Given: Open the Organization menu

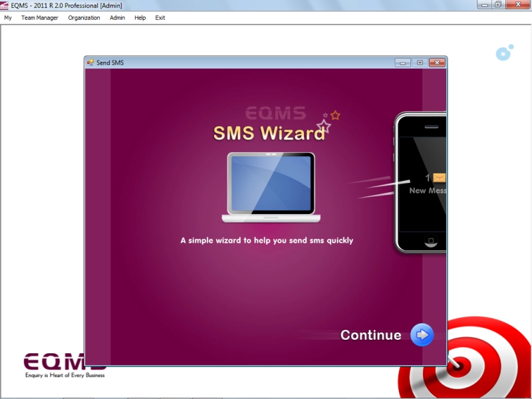Looking at the screenshot, I should coord(84,18).
